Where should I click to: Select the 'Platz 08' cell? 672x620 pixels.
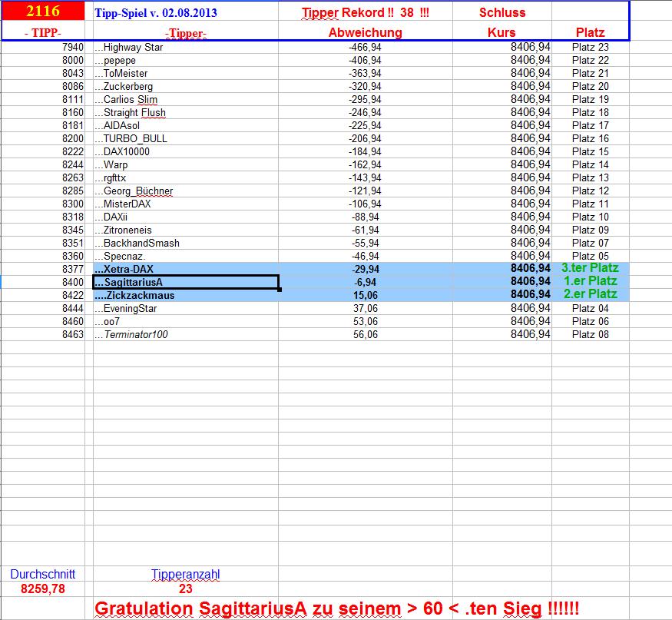click(590, 335)
